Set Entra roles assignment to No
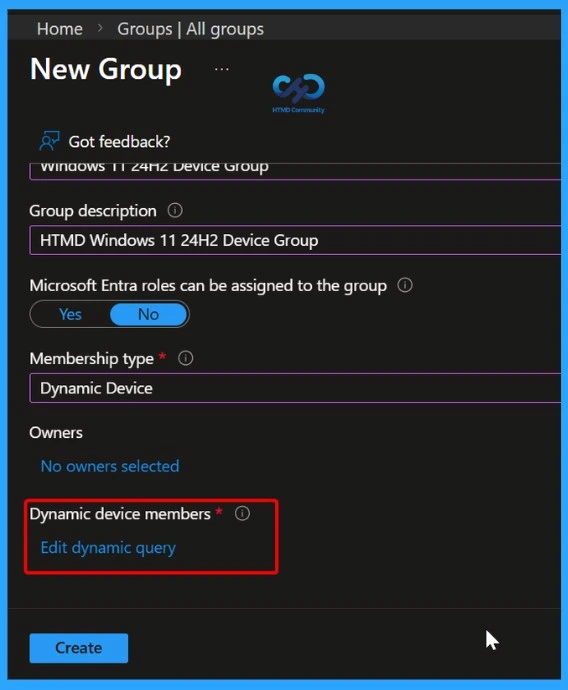Image resolution: width=568 pixels, height=690 pixels. 149,314
